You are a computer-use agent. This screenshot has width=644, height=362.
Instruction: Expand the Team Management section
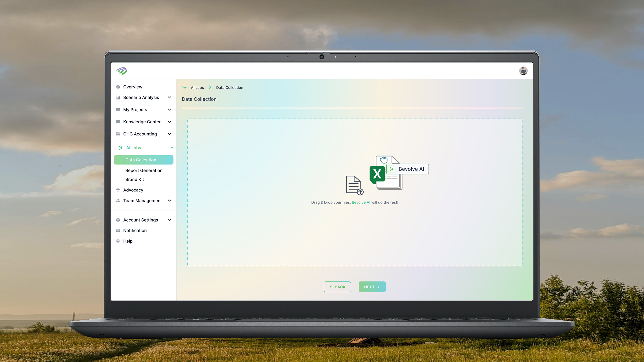tap(170, 200)
